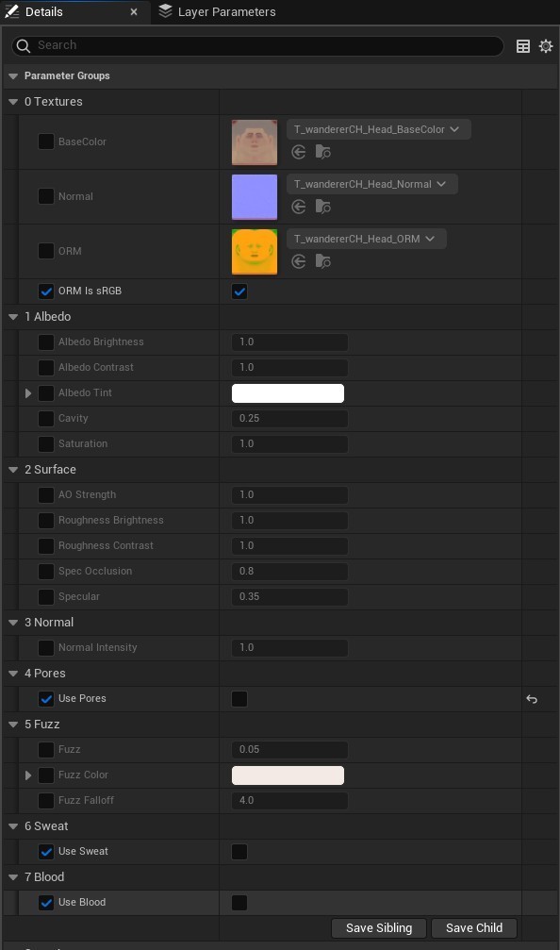560x950 pixels.
Task: Use selected asset arrow for BaseColor texture
Action: tap(299, 152)
